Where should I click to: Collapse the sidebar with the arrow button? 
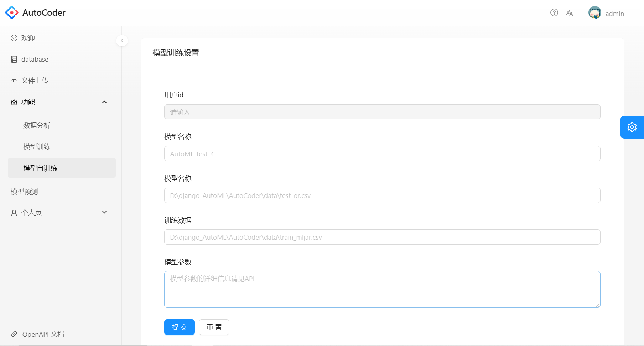[122, 40]
